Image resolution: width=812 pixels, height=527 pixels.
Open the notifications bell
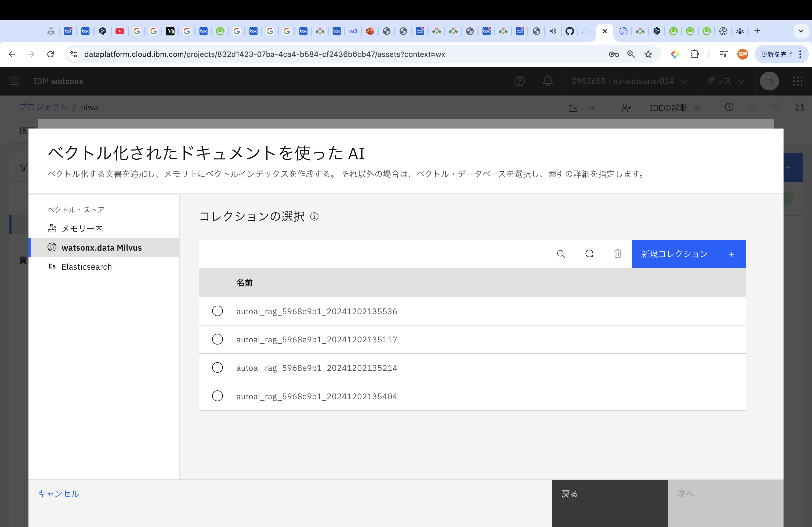[548, 81]
